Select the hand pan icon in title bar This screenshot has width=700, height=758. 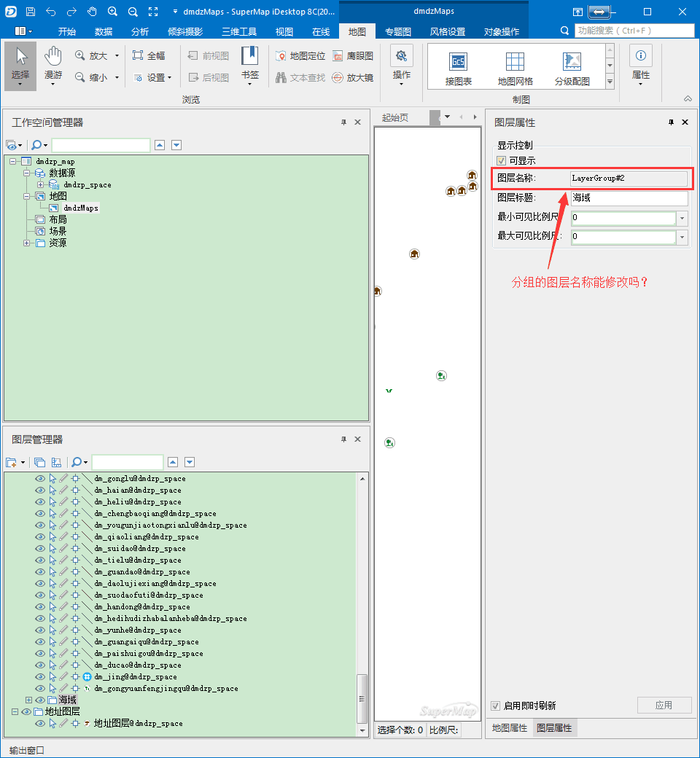pos(92,12)
